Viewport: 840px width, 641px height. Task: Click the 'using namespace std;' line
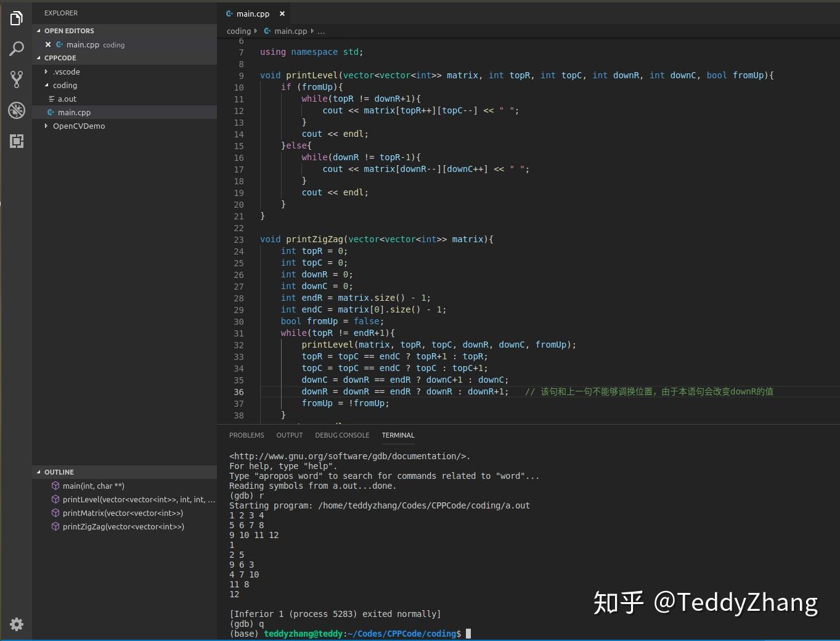tap(311, 52)
